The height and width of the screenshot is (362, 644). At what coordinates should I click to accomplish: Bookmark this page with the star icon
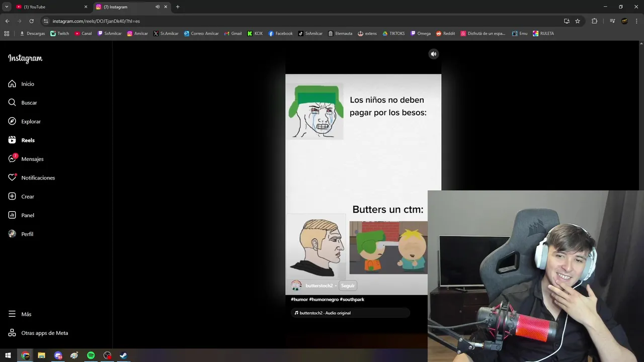[578, 21]
